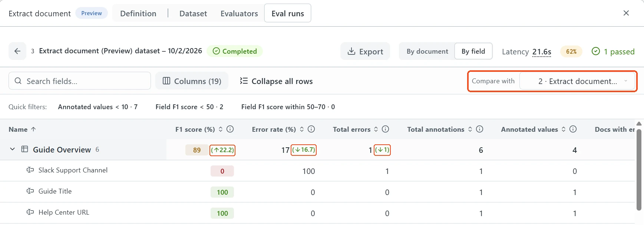Image resolution: width=644 pixels, height=225 pixels.
Task: Select the Guide Title field row
Action: 317,192
